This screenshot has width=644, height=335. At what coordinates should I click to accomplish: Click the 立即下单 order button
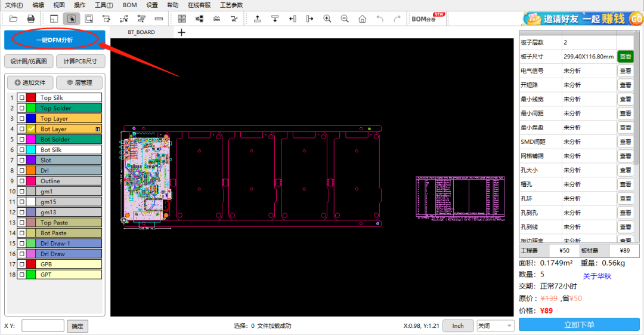578,325
